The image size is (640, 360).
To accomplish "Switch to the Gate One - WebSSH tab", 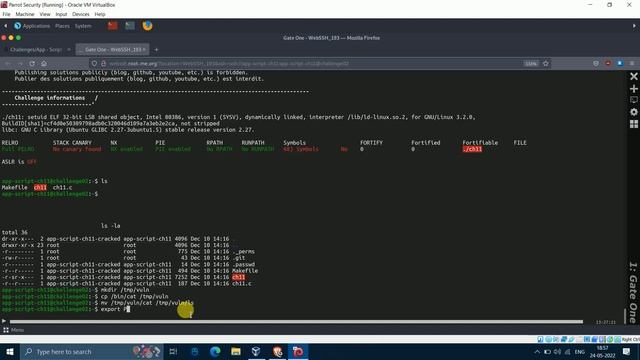I will point(112,49).
